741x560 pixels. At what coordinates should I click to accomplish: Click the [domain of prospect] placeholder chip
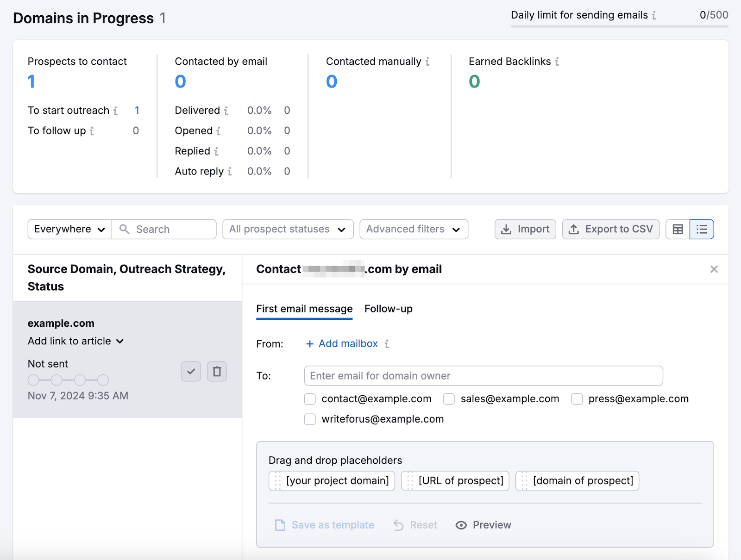click(x=578, y=481)
